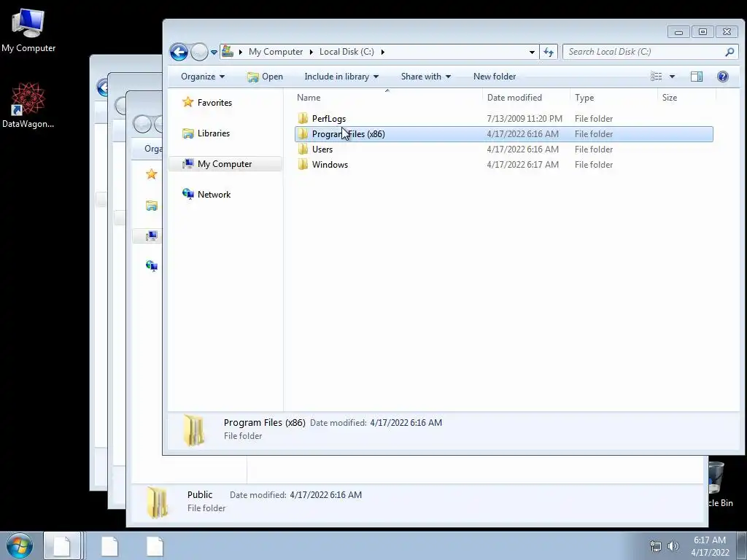Expand the view options dropdown arrow

click(672, 76)
